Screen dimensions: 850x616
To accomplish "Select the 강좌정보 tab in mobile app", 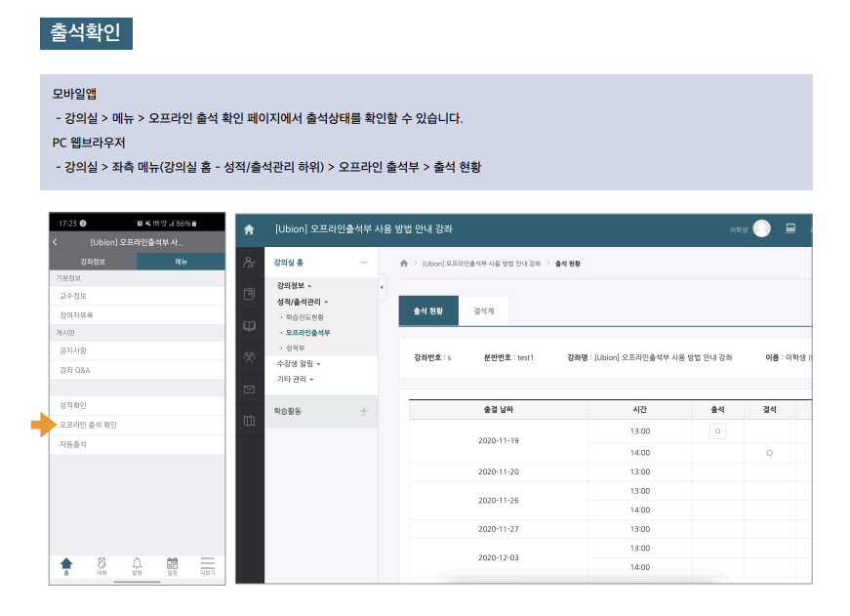I will coord(93,262).
